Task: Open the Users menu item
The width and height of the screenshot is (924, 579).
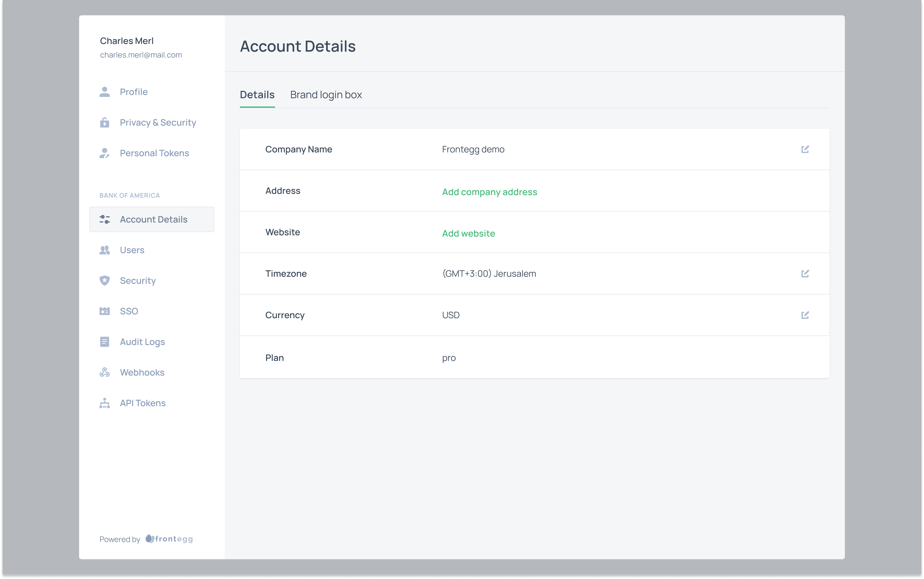Action: [x=132, y=250]
